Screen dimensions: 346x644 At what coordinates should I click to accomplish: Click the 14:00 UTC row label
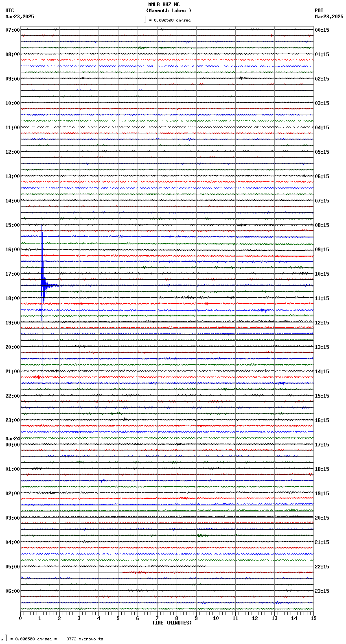[x=13, y=201]
